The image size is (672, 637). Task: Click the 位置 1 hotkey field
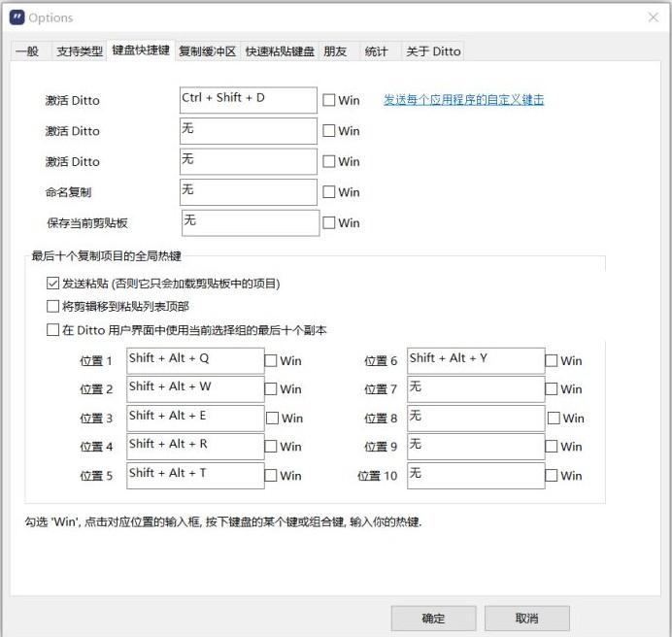tap(195, 360)
